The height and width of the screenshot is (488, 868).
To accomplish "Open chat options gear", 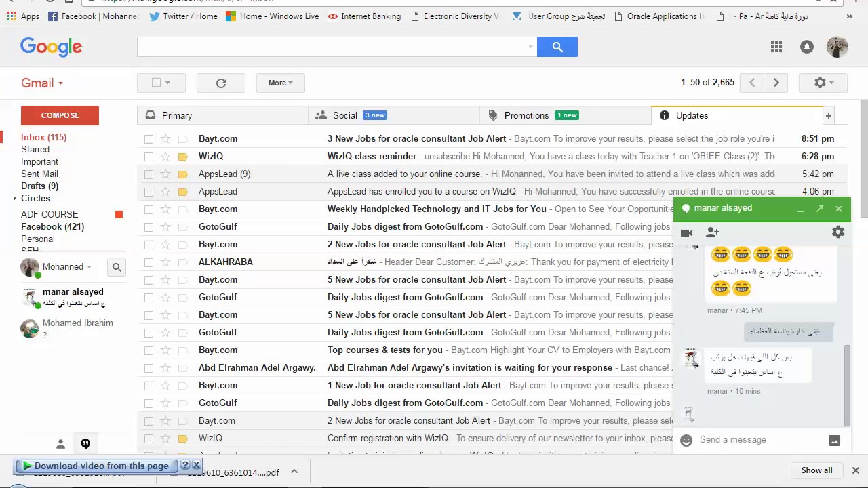I will click(838, 232).
